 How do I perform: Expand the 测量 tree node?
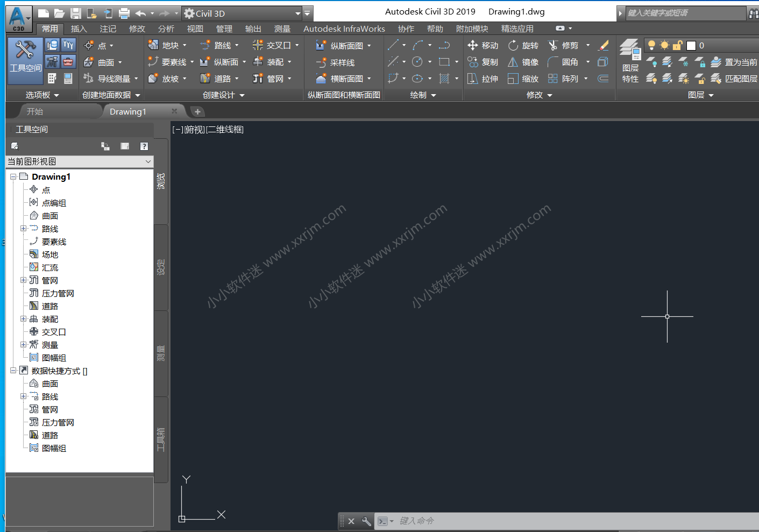[23, 344]
